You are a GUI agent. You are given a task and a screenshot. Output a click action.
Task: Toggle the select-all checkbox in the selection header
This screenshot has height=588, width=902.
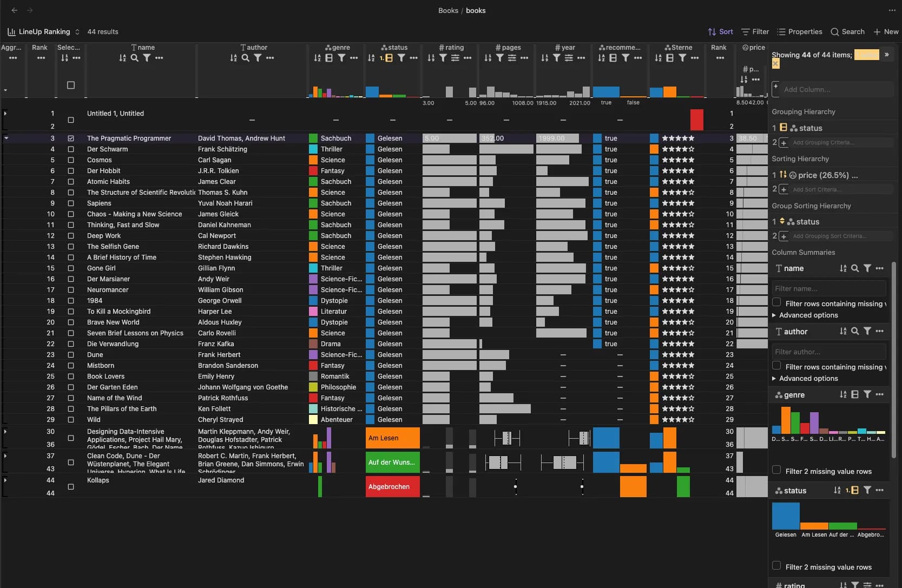click(71, 85)
